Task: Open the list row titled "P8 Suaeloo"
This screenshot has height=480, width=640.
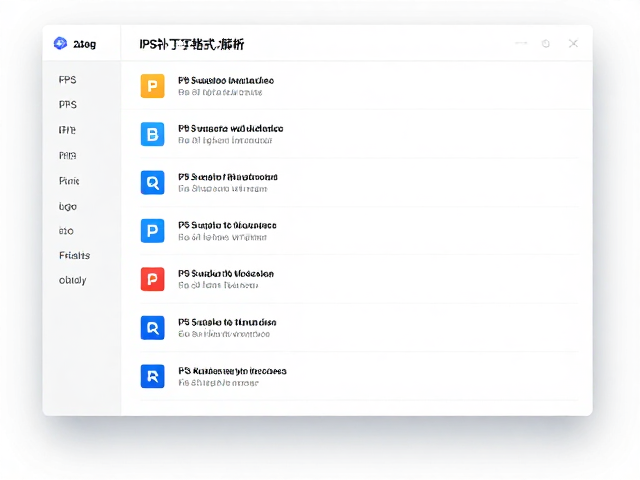Action: [x=359, y=86]
